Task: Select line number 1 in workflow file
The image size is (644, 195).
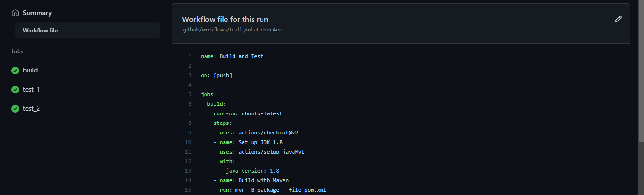Action: tap(190, 56)
